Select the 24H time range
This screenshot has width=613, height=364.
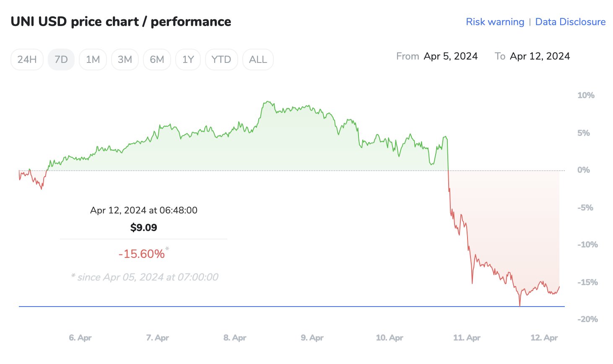click(27, 60)
